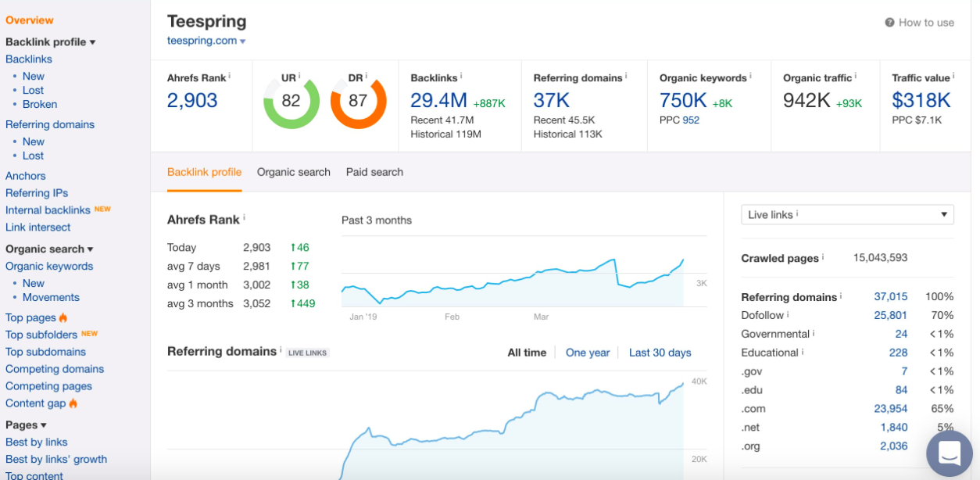Click the info icon next to Organic traffic
Image resolution: width=980 pixels, height=480 pixels.
coord(855,77)
